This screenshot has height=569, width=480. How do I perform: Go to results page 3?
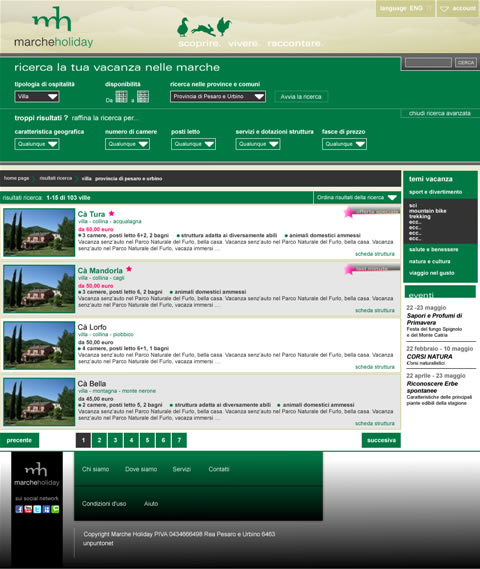[115, 440]
